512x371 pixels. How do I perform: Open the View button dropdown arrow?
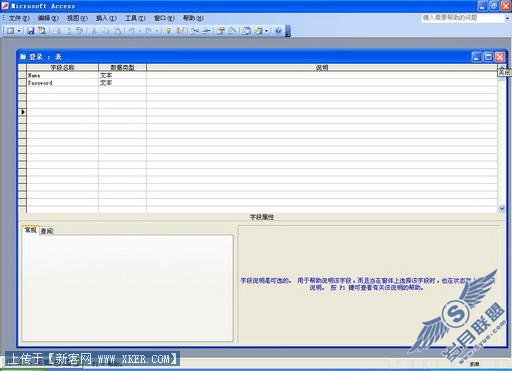19,31
